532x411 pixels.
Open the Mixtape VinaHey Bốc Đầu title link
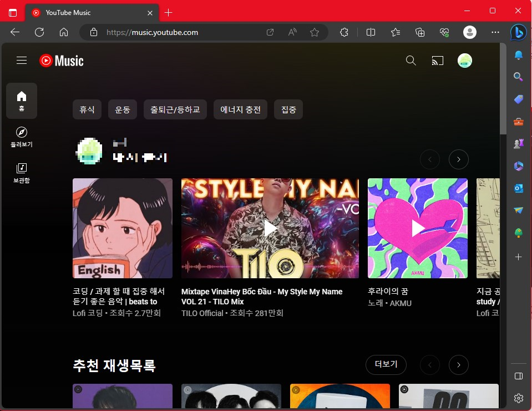[262, 297]
